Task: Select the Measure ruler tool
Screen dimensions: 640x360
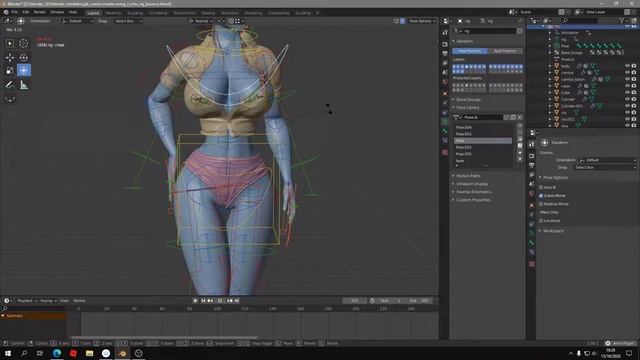Action: (x=24, y=85)
